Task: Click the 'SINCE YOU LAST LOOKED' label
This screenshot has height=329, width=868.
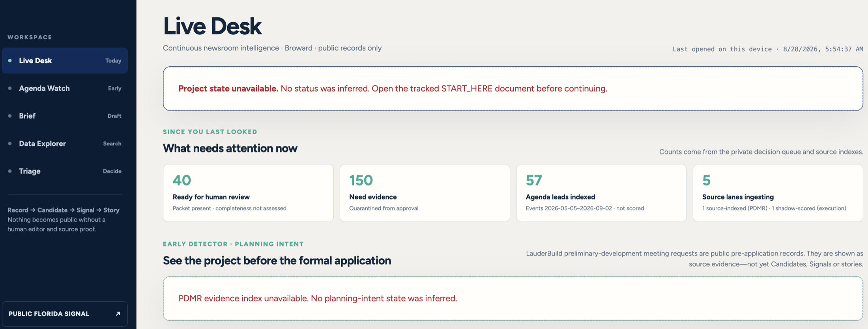Action: pyautogui.click(x=210, y=132)
